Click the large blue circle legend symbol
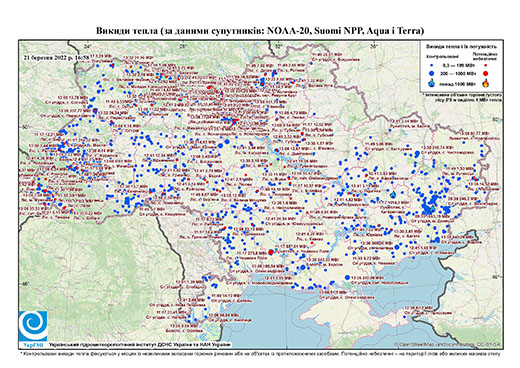520x368 pixels. click(432, 73)
